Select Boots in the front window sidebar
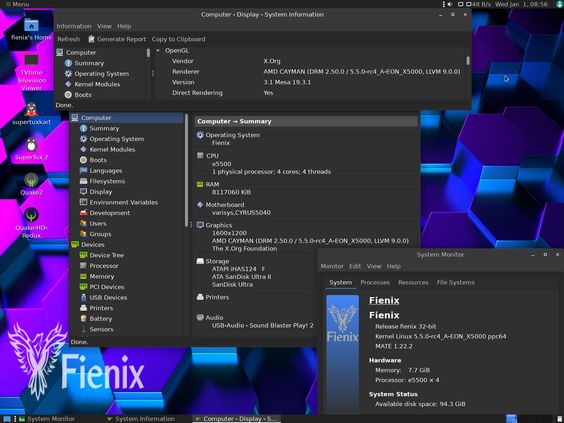Screen dimensions: 564x423 pos(98,160)
